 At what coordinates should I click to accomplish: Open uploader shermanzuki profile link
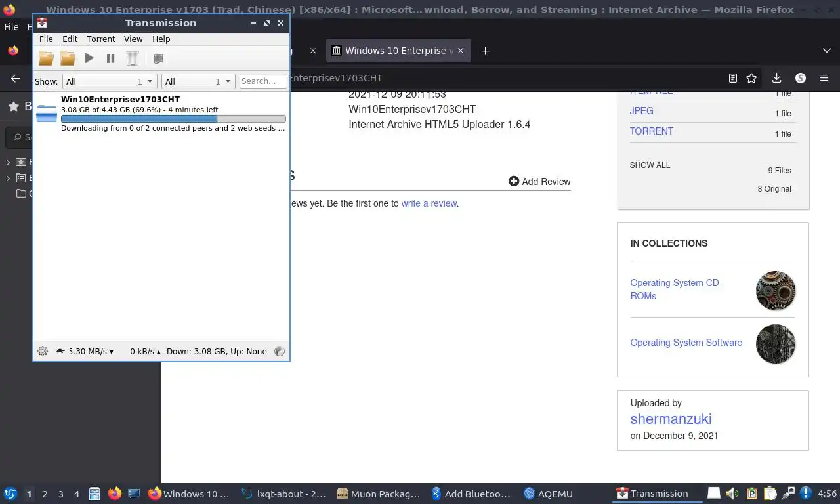pos(671,419)
